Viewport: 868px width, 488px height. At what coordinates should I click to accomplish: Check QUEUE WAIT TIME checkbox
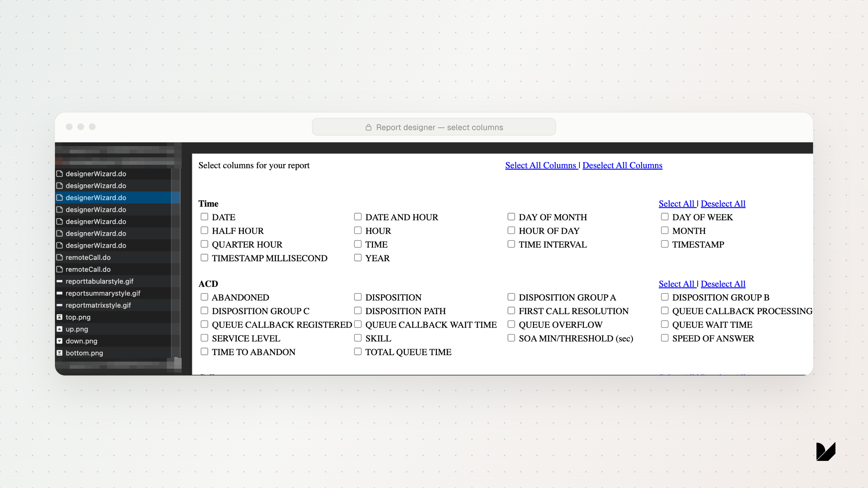pos(665,324)
